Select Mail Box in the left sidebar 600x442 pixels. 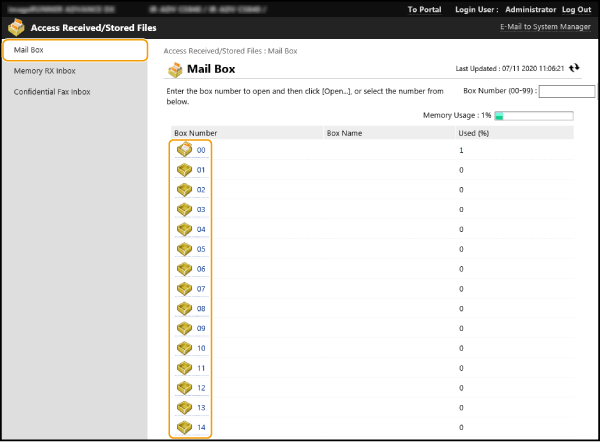(28, 50)
